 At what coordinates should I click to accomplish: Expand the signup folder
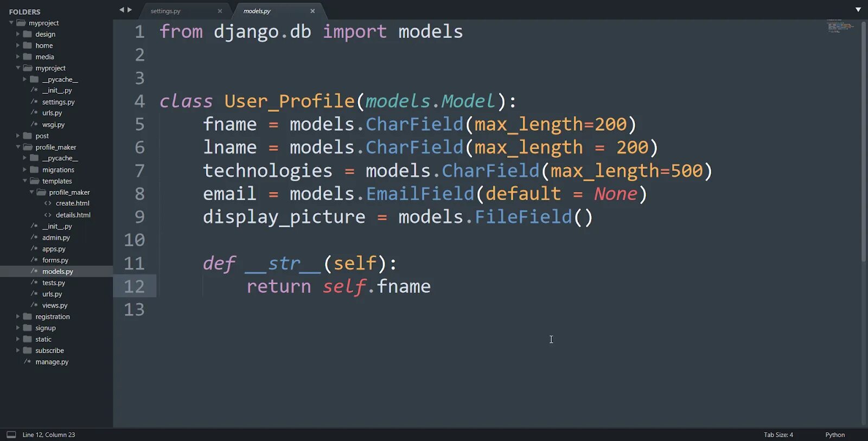(18, 328)
